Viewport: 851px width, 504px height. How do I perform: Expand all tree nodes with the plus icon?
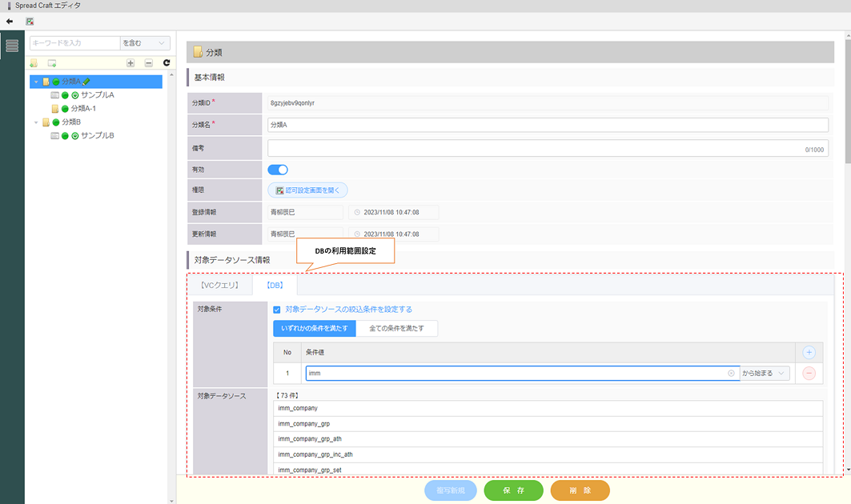[x=130, y=62]
